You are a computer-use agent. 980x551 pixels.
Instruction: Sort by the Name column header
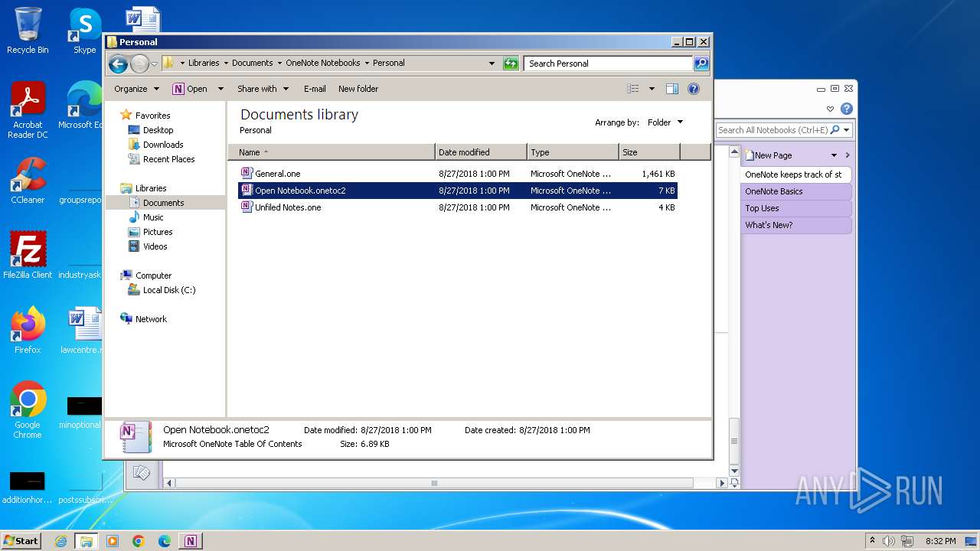[x=332, y=152]
